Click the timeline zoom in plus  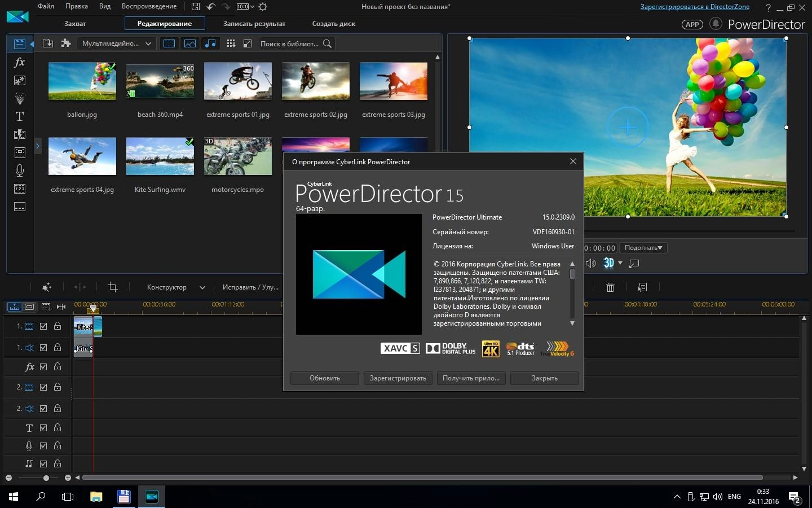point(68,478)
